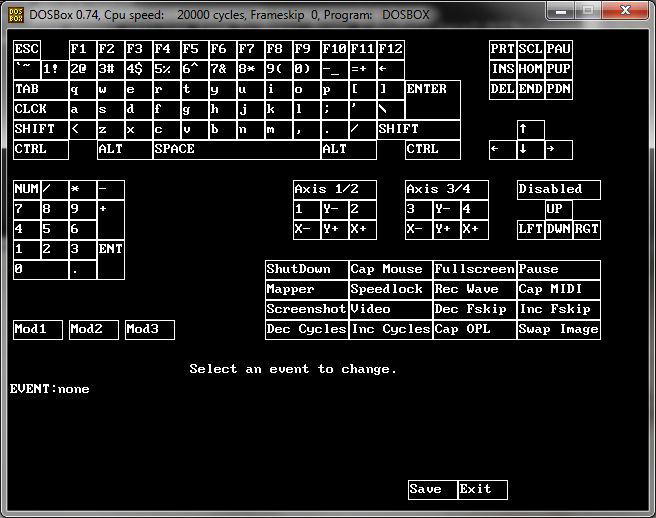Click the Exit button

pos(483,490)
